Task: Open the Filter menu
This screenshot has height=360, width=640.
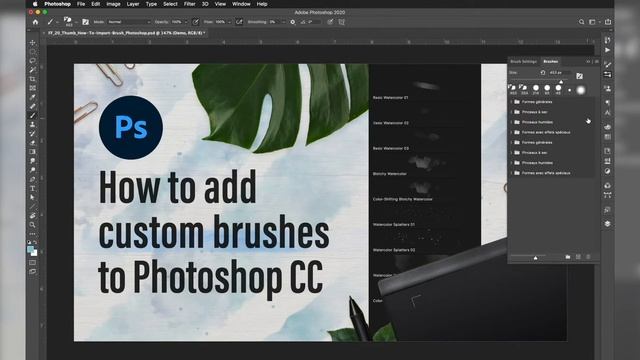Action: [x=189, y=4]
